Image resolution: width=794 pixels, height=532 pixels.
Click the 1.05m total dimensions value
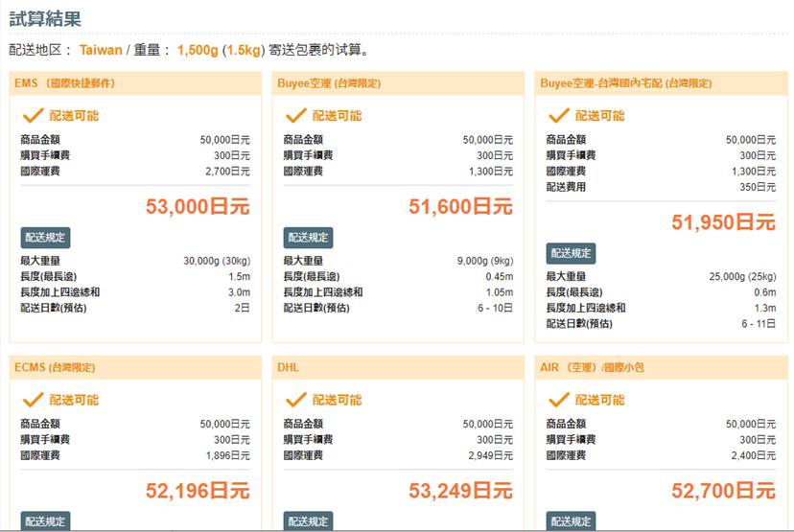point(500,292)
